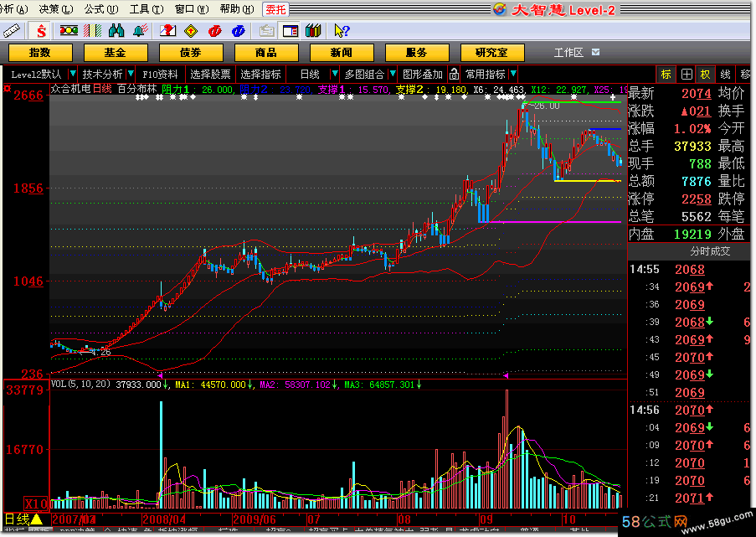Expand the 常用指标 dropdown arrow
756x537 pixels.
(513, 74)
